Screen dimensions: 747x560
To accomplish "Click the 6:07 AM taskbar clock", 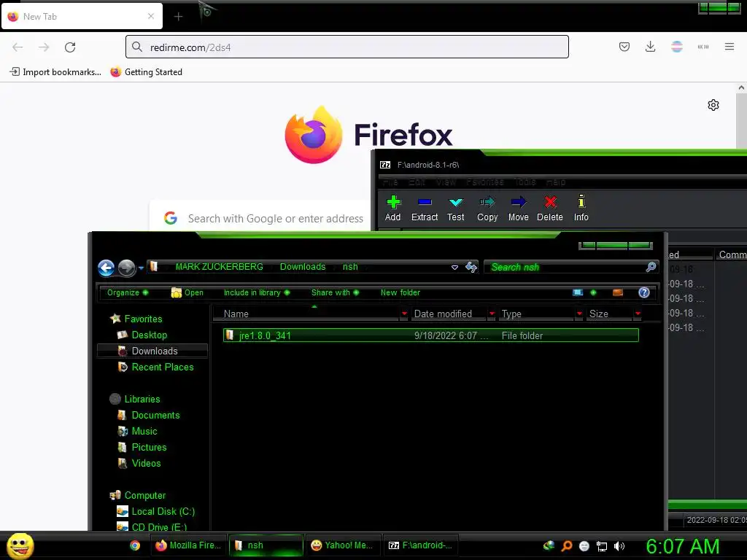I will pos(683,546).
